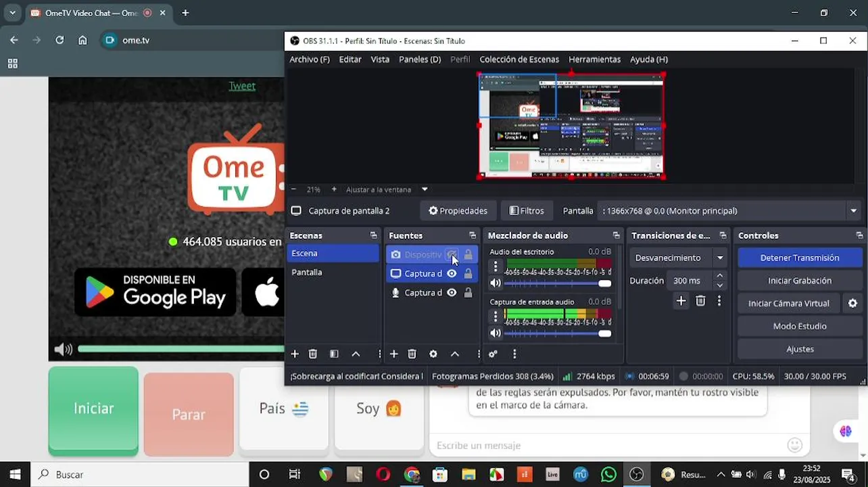
Task: Open preview scaling dropdown arrow
Action: click(425, 189)
